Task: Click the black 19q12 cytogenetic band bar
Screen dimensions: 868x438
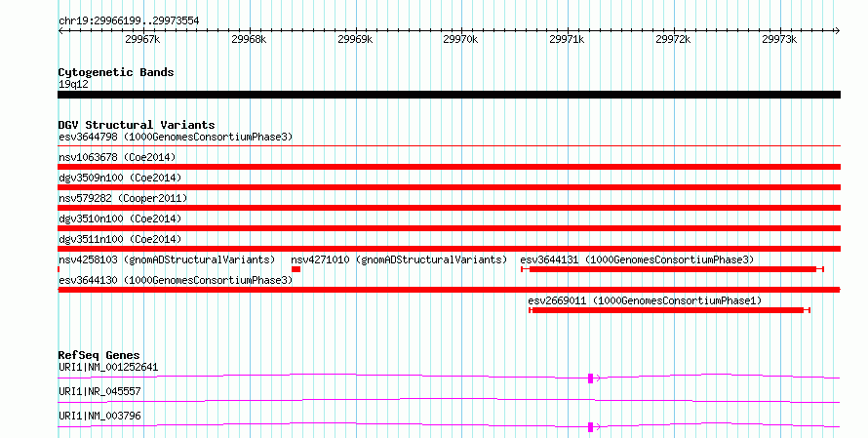Action: click(x=449, y=95)
